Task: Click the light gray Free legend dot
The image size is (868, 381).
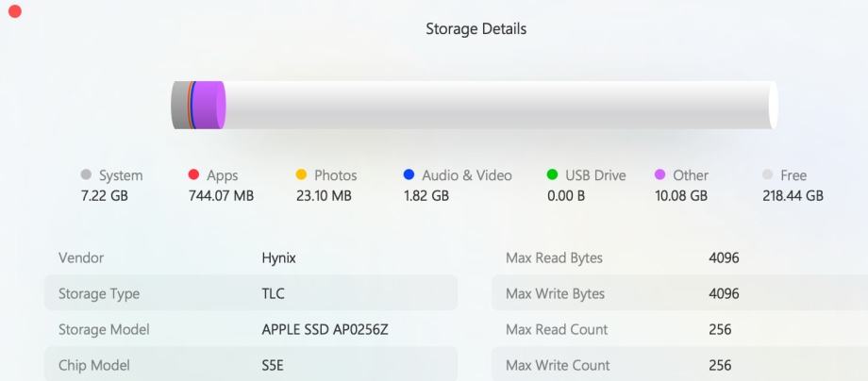Action: tap(767, 174)
